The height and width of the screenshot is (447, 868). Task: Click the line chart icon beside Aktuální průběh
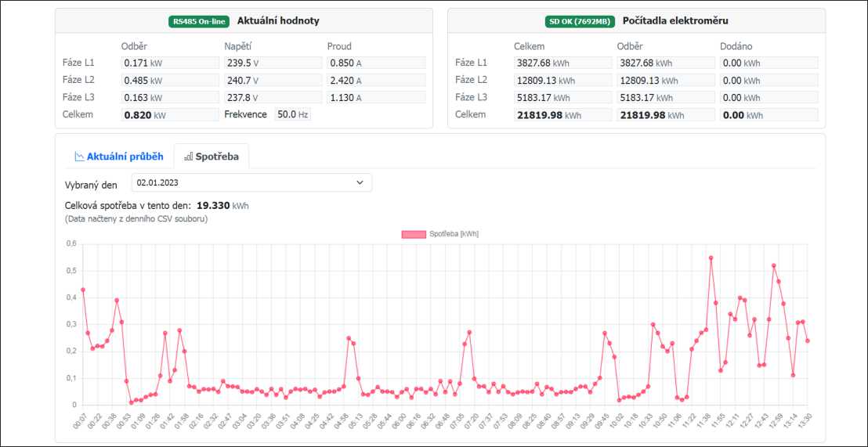click(79, 157)
